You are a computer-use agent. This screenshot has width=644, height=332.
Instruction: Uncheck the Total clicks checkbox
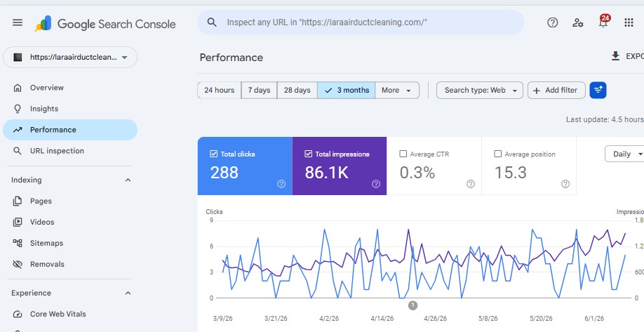[x=213, y=154]
